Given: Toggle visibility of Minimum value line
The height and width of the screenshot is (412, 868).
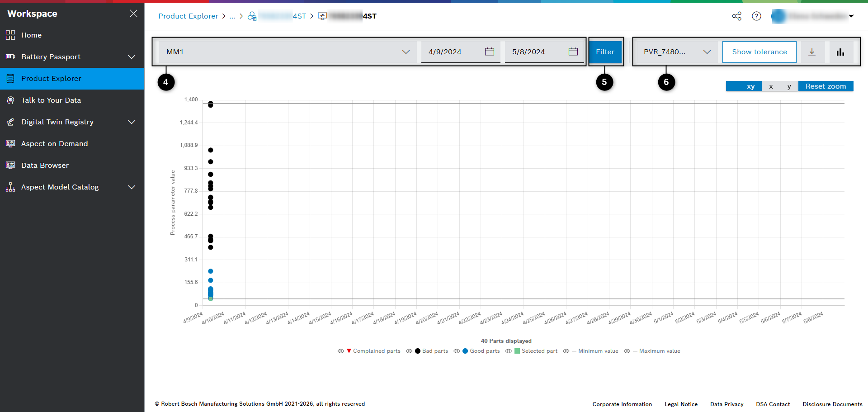Looking at the screenshot, I should 566,351.
